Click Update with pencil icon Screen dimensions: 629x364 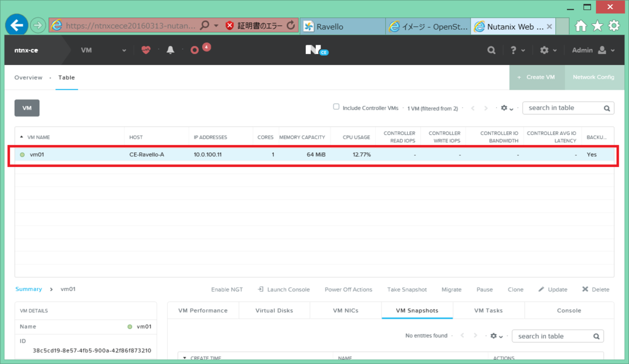pyautogui.click(x=553, y=290)
